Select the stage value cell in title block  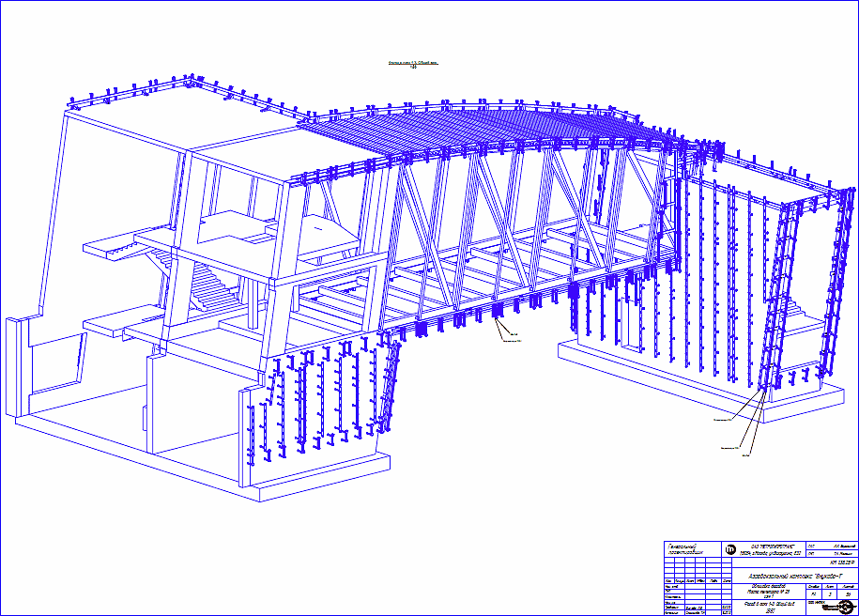813,594
